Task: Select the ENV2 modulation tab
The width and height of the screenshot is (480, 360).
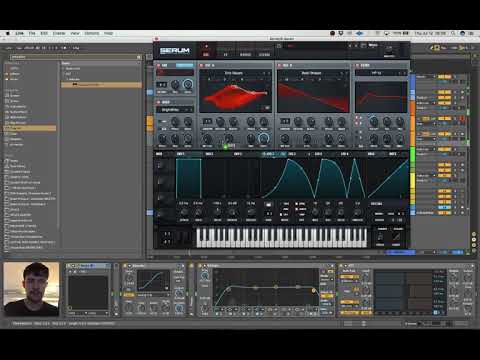Action: click(209, 154)
